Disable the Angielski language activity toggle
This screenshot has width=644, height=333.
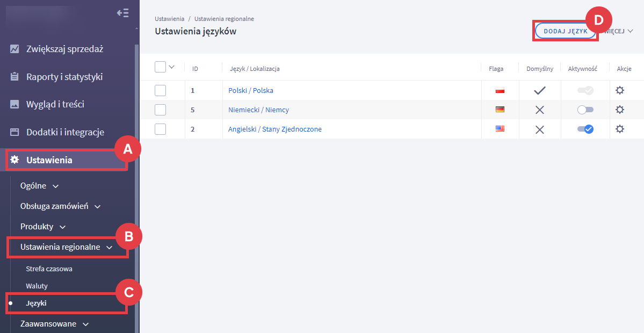(x=585, y=129)
